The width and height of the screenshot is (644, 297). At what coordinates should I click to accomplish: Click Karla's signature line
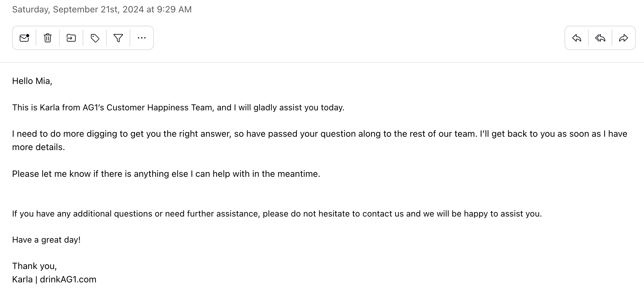pyautogui.click(x=54, y=279)
